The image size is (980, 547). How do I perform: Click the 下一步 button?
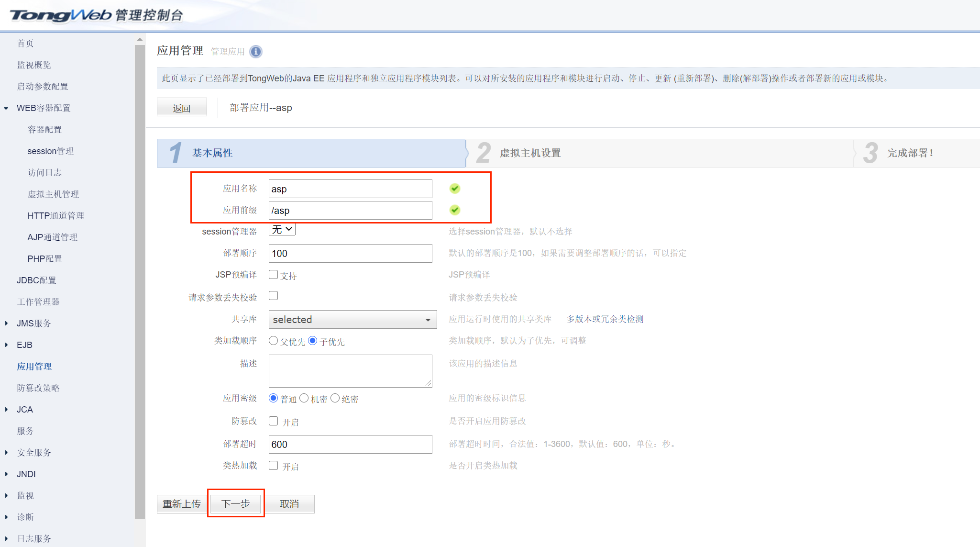236,504
